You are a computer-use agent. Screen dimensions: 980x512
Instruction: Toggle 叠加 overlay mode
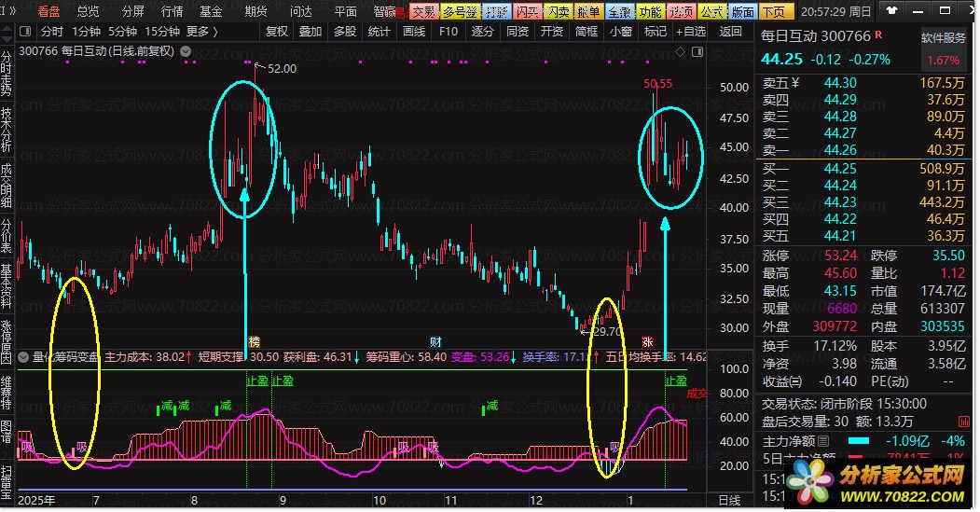(x=310, y=31)
